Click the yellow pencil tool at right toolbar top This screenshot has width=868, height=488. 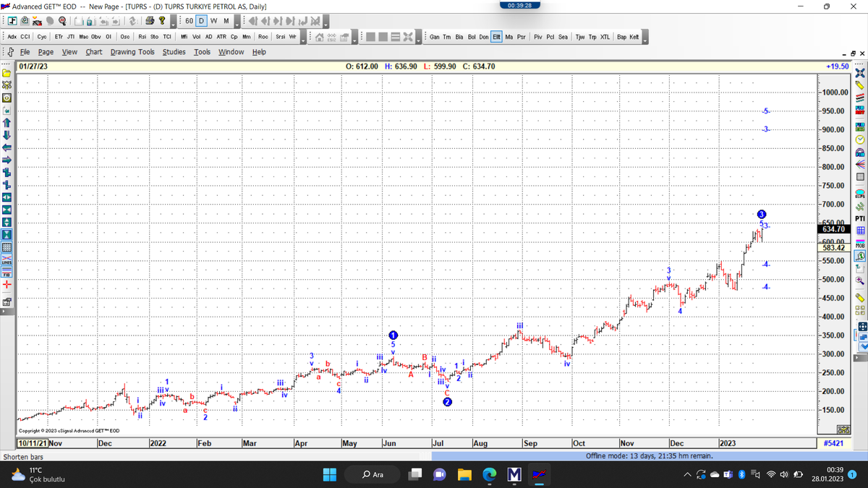(860, 84)
